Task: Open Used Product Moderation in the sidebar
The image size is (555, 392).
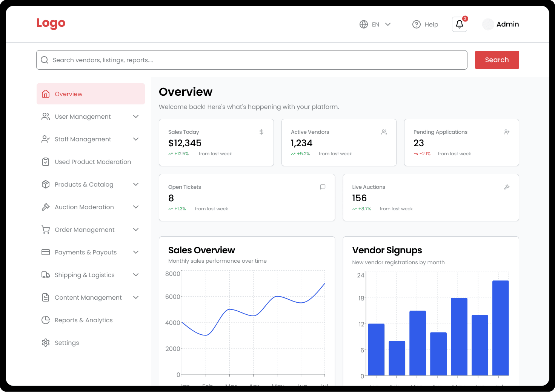Action: point(92,162)
